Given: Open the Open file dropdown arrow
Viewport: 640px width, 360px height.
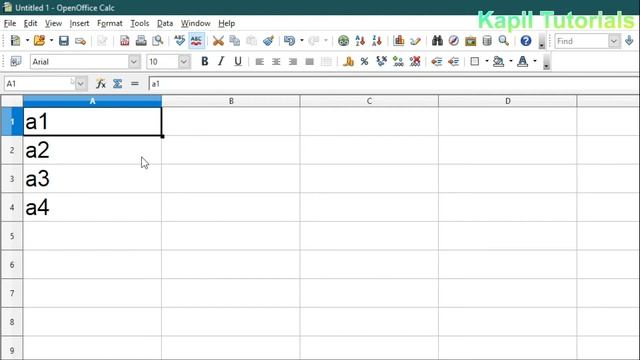Looking at the screenshot, I should coord(51,41).
